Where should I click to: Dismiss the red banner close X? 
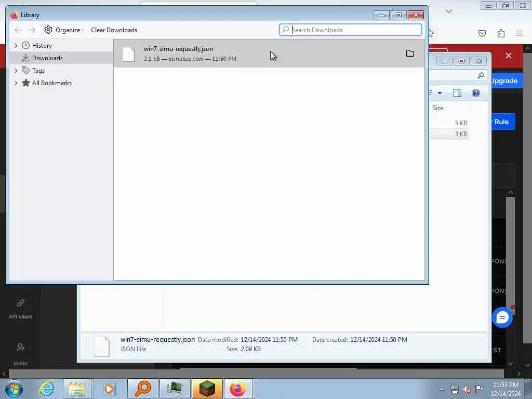(508, 56)
